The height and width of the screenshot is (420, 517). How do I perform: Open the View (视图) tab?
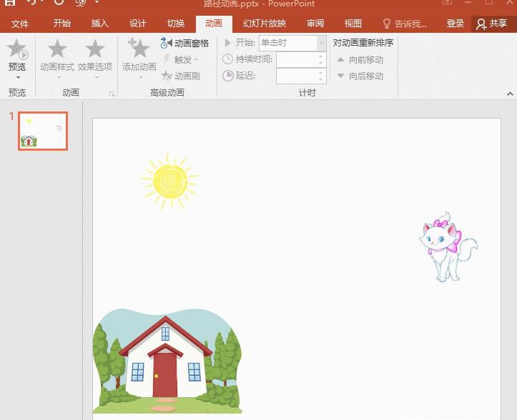353,24
